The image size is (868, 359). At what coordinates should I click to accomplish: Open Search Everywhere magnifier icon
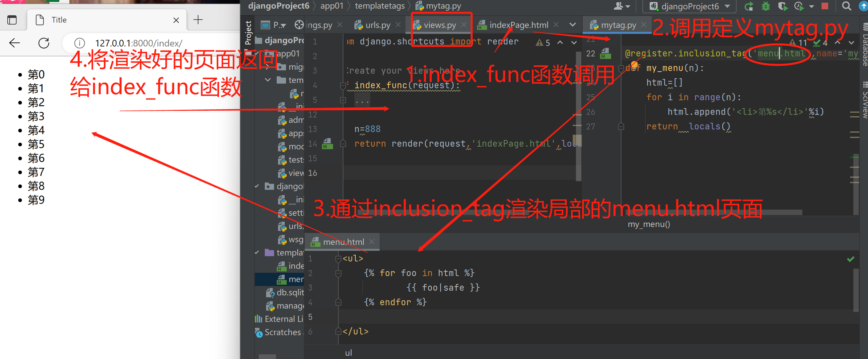846,6
